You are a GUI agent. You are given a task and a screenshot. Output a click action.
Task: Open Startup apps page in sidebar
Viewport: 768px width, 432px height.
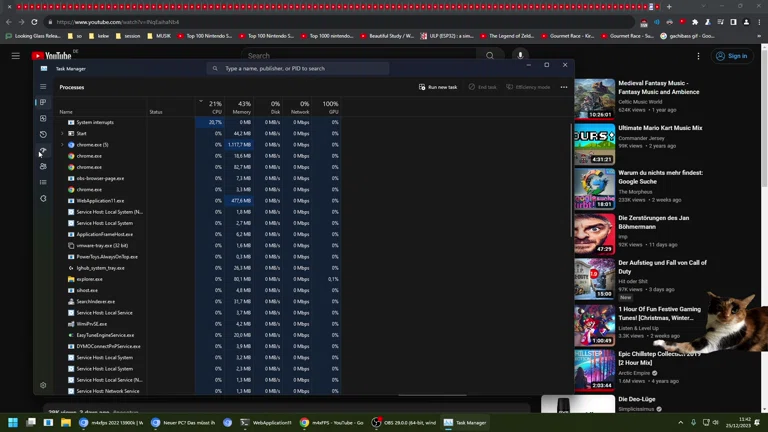[x=43, y=150]
